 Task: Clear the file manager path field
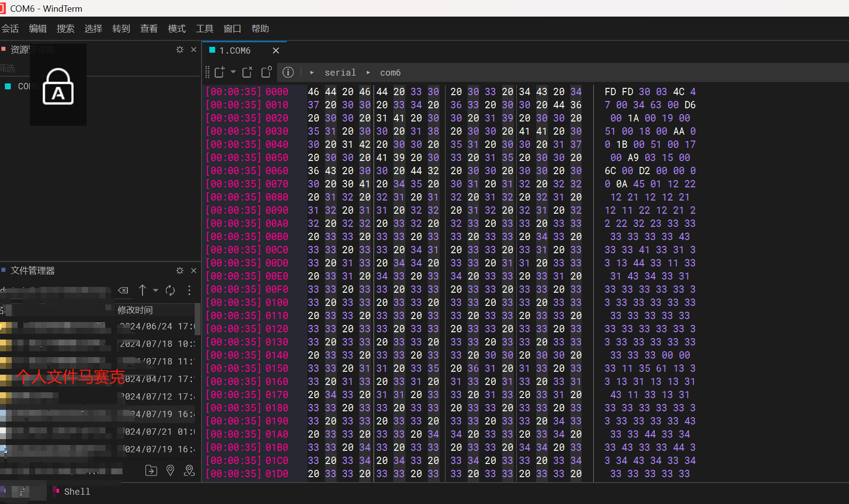[123, 291]
